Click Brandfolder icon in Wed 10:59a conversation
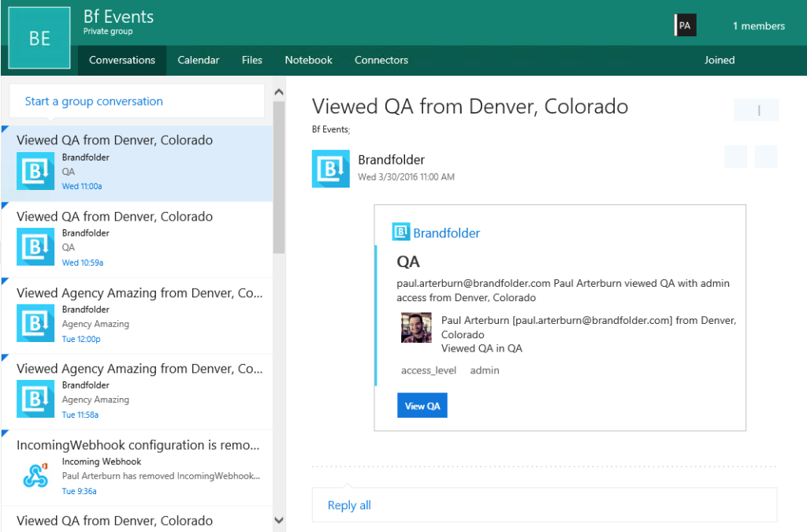 point(35,247)
